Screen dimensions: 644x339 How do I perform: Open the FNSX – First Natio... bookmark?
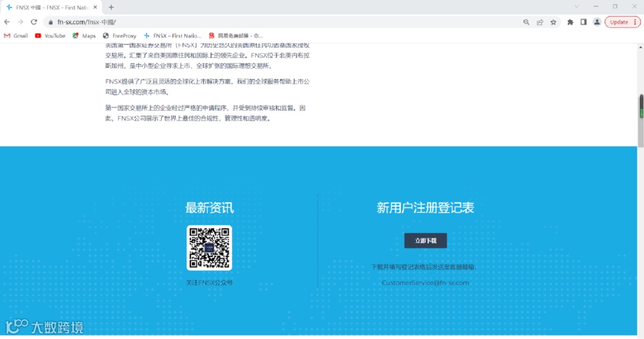(172, 36)
